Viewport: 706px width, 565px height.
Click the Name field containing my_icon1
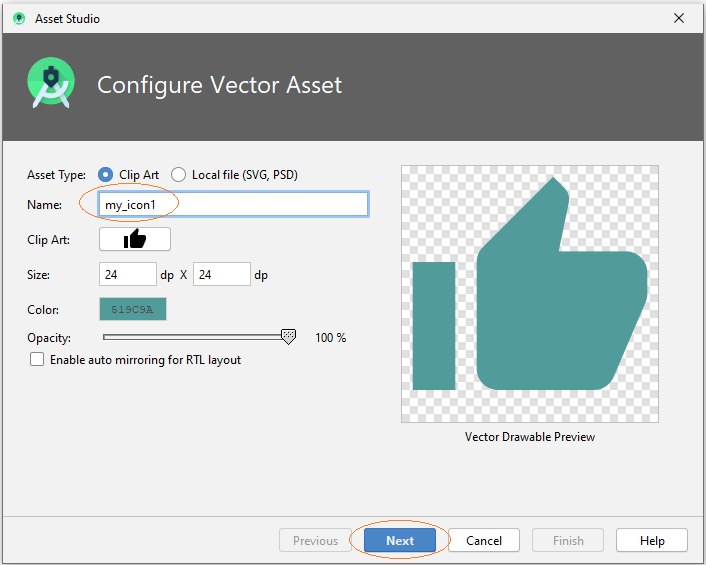(234, 204)
